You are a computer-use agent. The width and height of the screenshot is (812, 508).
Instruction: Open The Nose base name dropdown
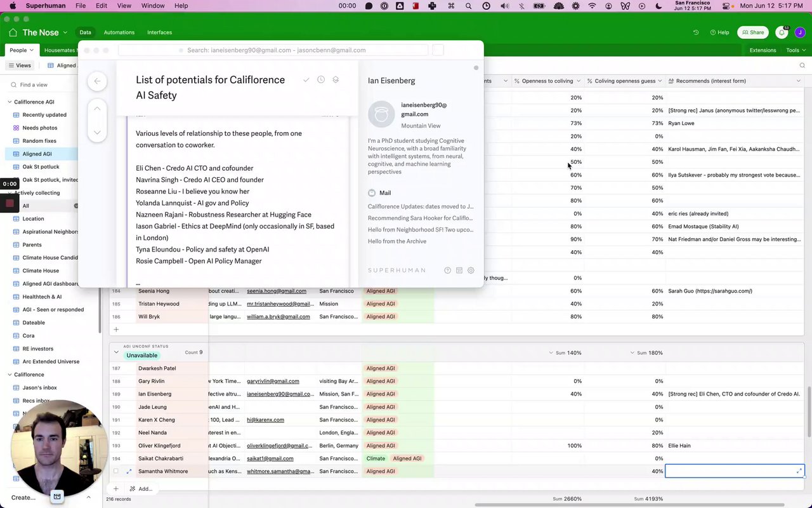click(x=44, y=32)
